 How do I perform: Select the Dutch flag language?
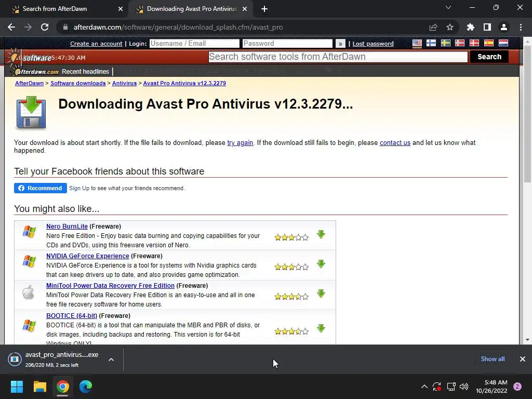(503, 43)
